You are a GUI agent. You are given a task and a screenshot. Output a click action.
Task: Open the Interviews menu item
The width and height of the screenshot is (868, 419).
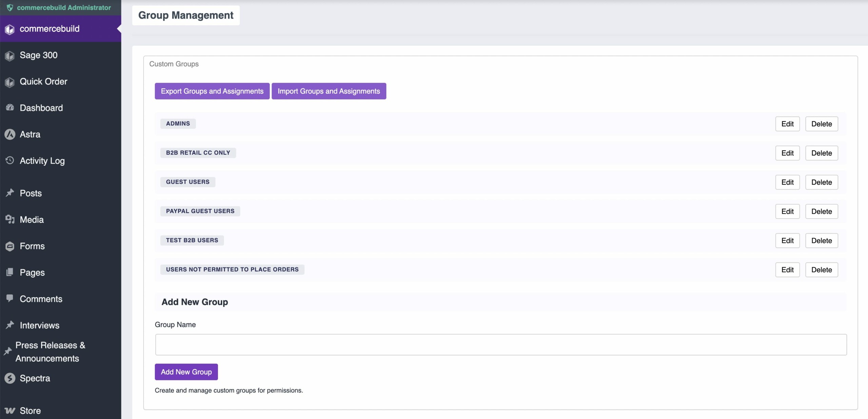tap(39, 325)
